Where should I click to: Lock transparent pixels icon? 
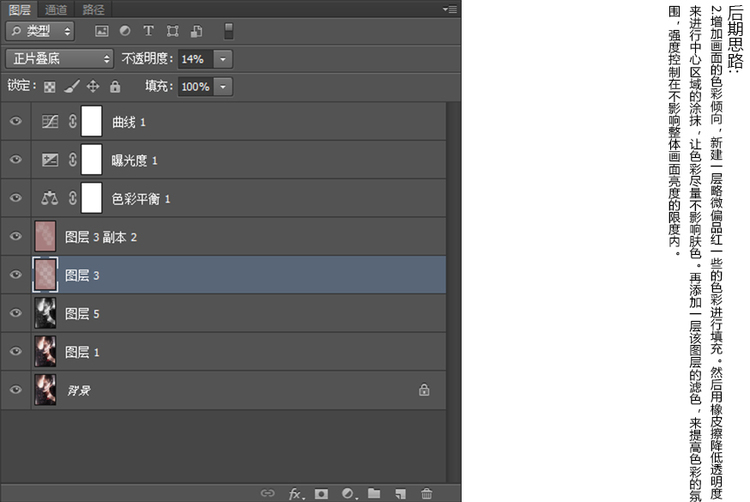tap(49, 87)
